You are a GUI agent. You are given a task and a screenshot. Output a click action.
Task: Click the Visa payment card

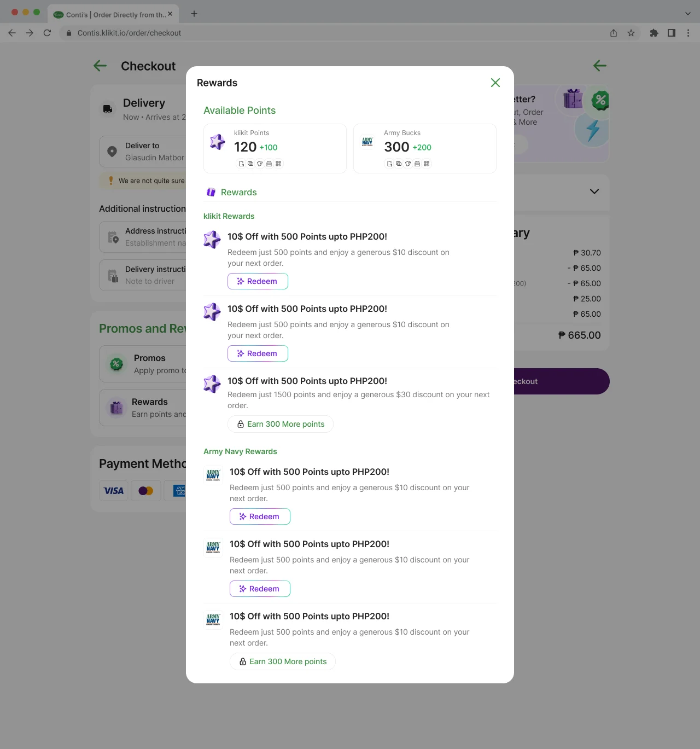[x=114, y=491]
